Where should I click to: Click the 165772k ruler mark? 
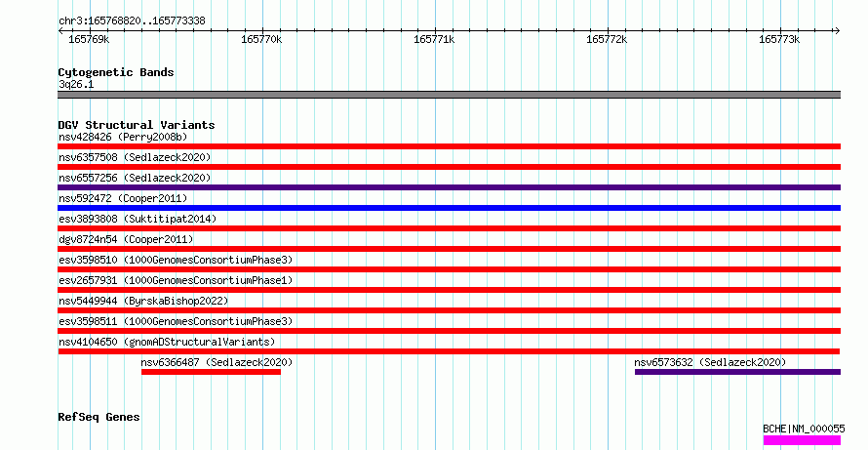click(x=608, y=39)
